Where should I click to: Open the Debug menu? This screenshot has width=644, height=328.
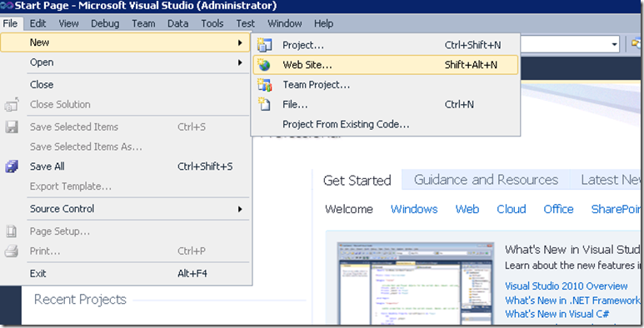(x=105, y=23)
